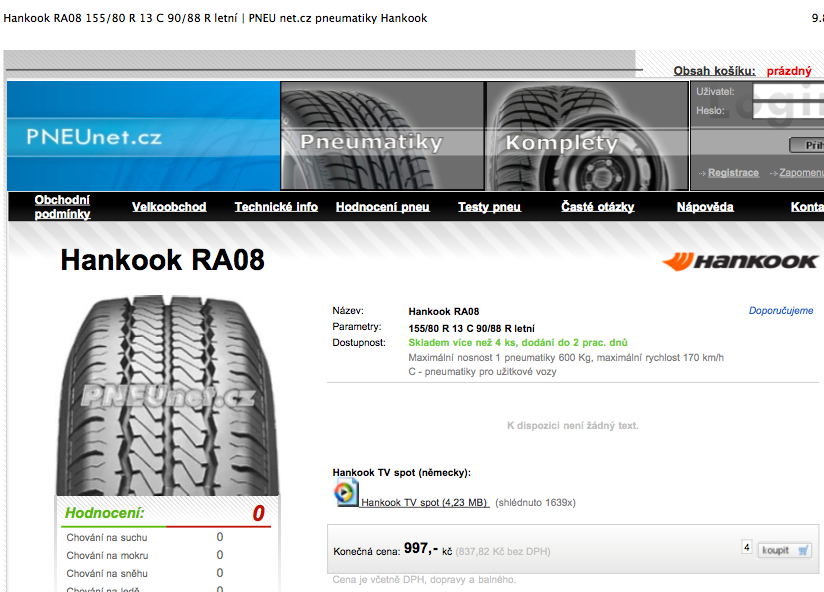Image resolution: width=824 pixels, height=592 pixels.
Task: Click the C - pneumatiky pro užitkové vozy text
Action: click(x=482, y=372)
